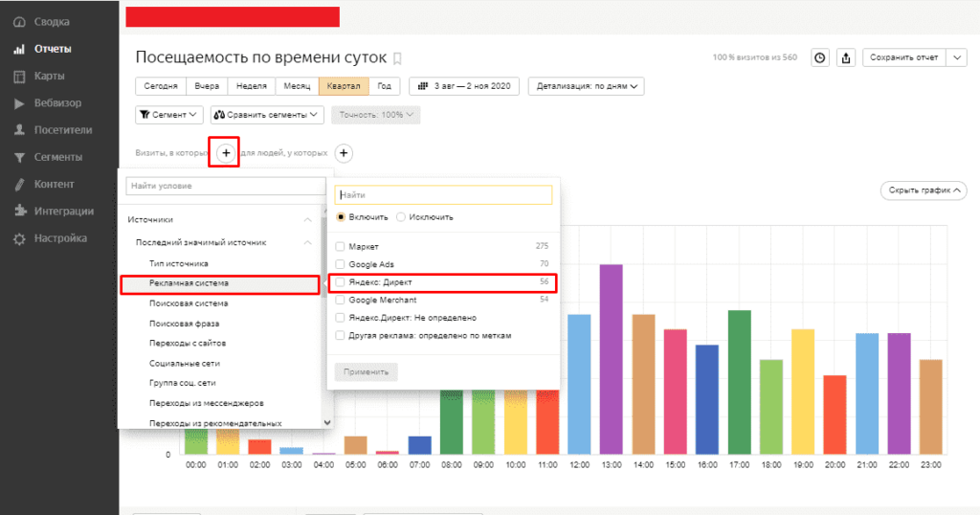Click the Найти условие search field

(x=226, y=186)
